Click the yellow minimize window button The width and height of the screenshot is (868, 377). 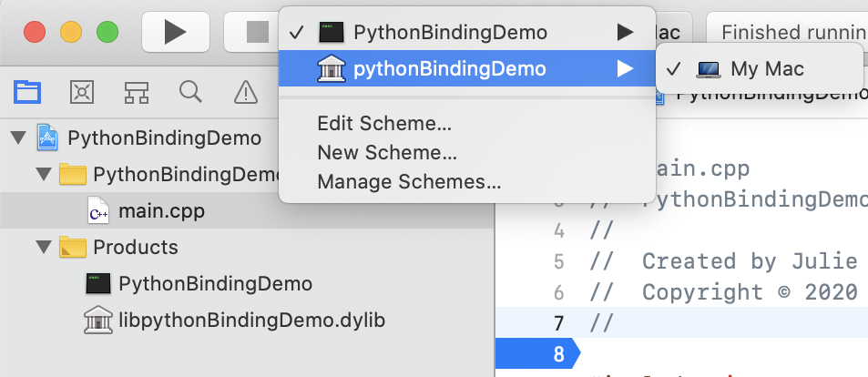(71, 32)
